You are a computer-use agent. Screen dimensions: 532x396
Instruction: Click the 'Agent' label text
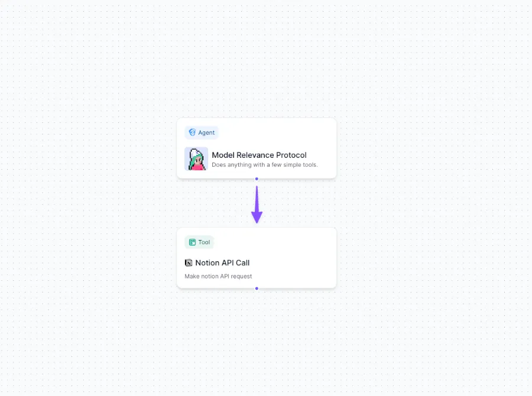[x=206, y=133]
